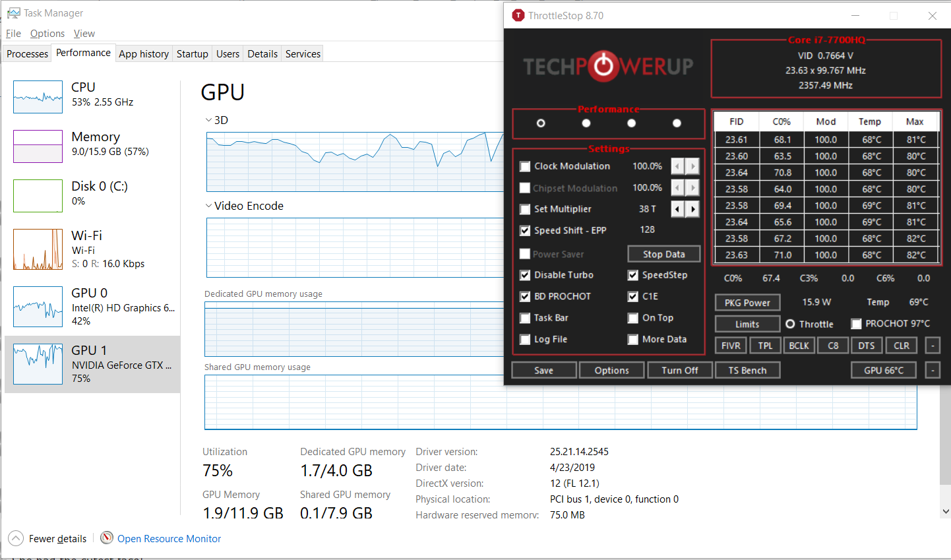
Task: Click the BCLK button
Action: (799, 346)
